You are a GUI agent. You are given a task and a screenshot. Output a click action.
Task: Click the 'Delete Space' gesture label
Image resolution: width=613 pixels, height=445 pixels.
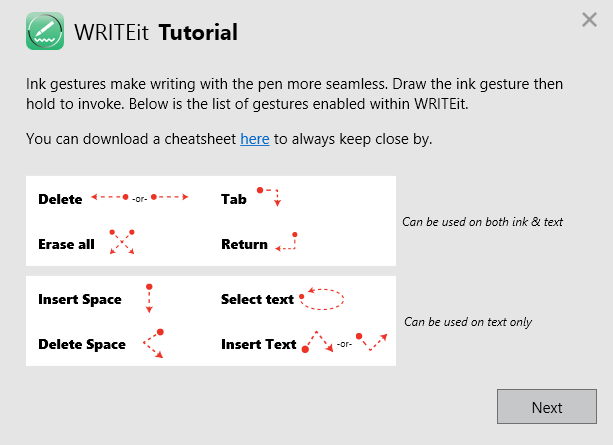82,344
